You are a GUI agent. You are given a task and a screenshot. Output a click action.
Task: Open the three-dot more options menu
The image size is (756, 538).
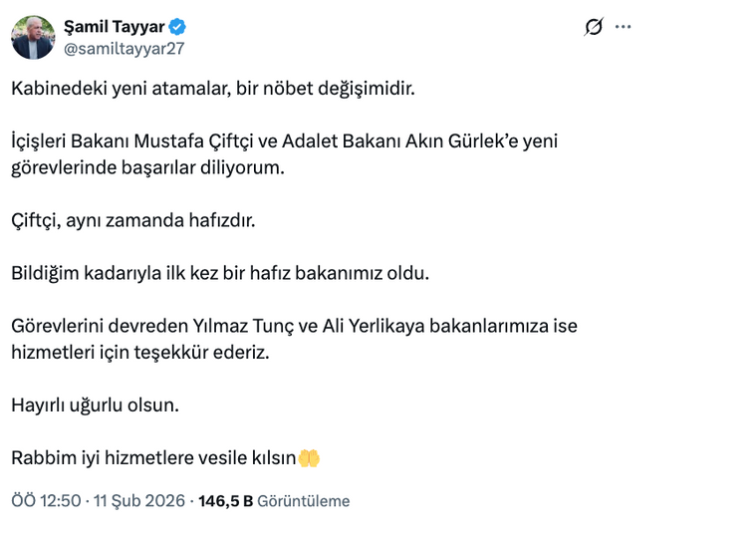(x=624, y=27)
